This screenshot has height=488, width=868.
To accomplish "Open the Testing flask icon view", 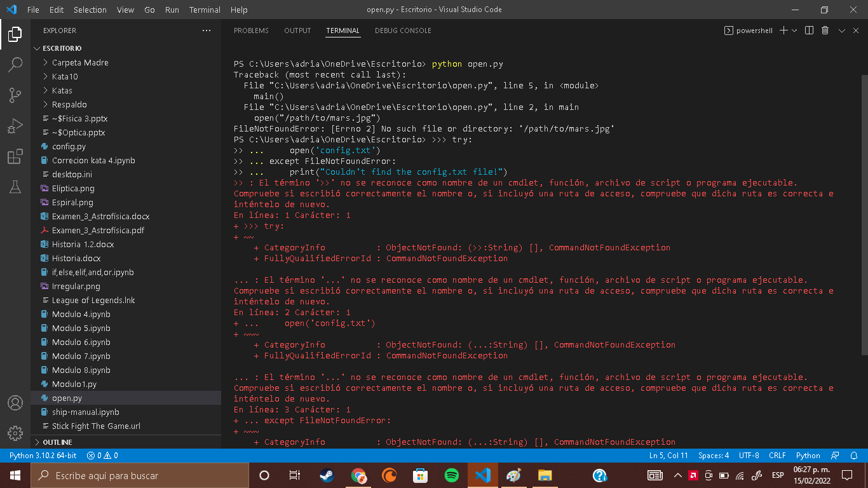I will [15, 187].
